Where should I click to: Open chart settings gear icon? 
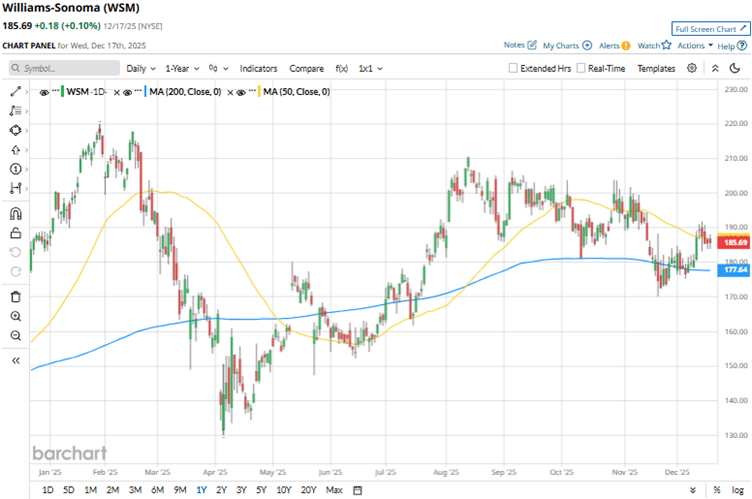coord(692,68)
